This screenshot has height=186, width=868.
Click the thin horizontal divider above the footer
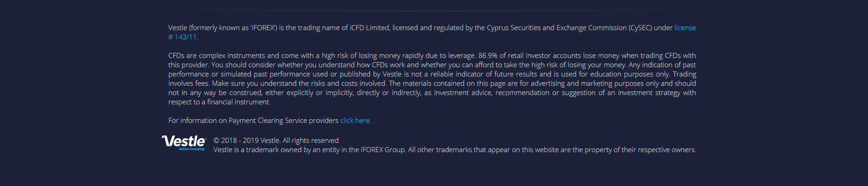click(434, 11)
